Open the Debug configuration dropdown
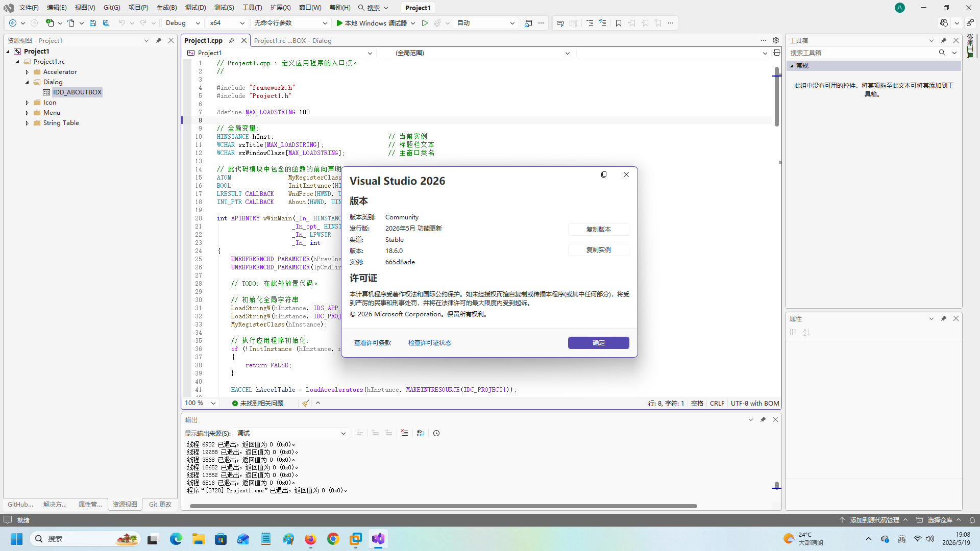 pyautogui.click(x=183, y=23)
